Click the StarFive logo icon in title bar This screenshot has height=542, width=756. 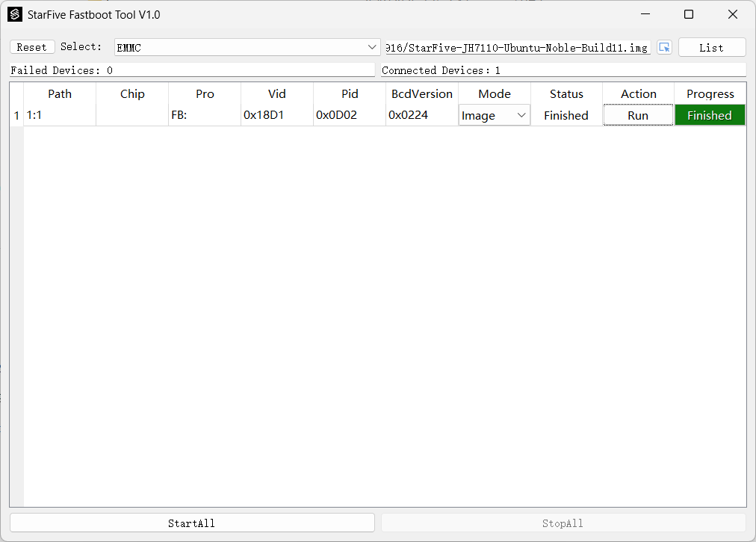[x=15, y=15]
